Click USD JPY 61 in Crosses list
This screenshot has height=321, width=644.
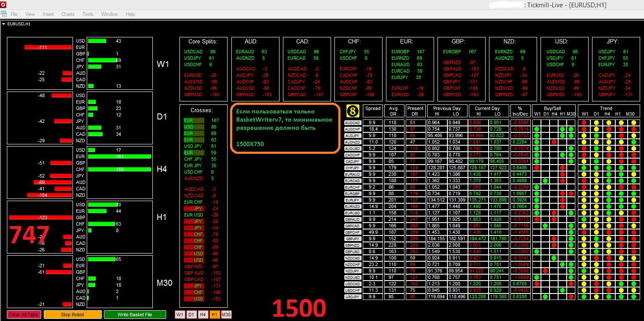click(201, 146)
